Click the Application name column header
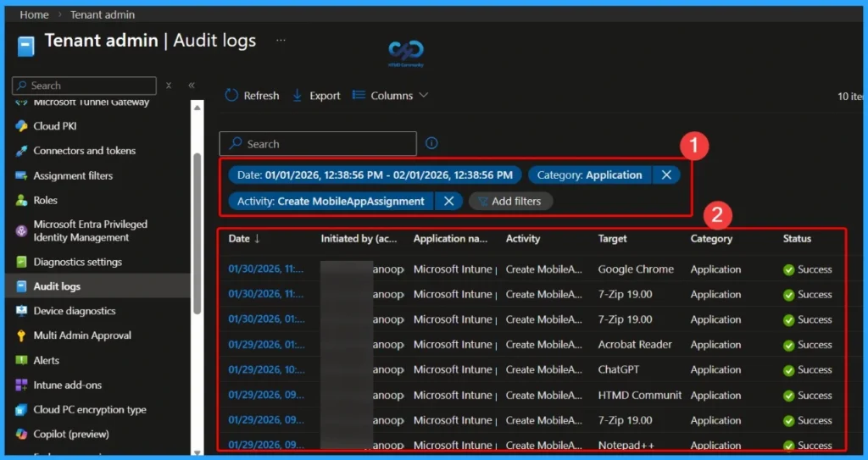Image resolution: width=868 pixels, height=460 pixels. pyautogui.click(x=451, y=239)
